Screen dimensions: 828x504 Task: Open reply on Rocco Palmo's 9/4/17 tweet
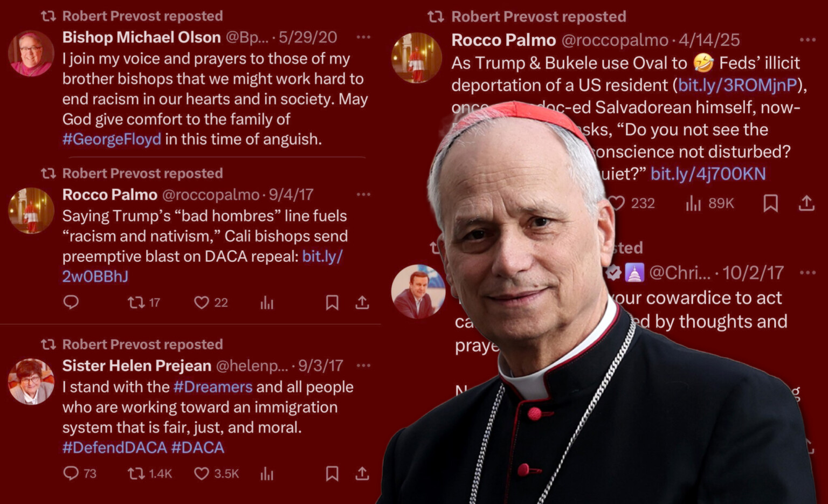71,302
